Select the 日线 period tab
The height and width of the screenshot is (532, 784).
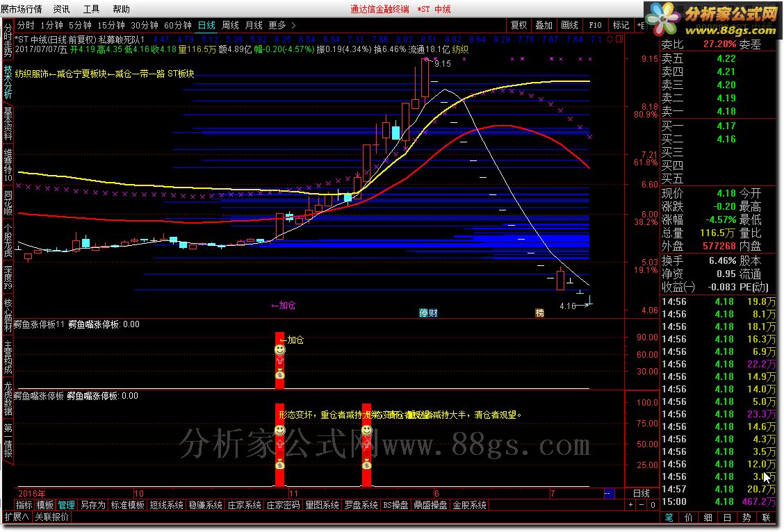[206, 25]
